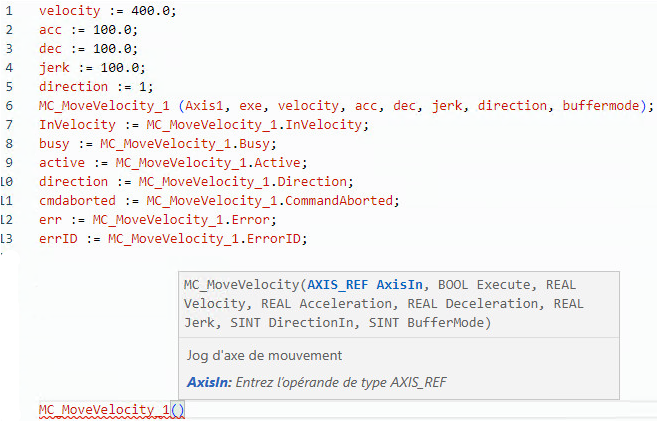This screenshot has width=657, height=421.
Task: Click the 'active' variable on line 9
Action: [x=62, y=163]
